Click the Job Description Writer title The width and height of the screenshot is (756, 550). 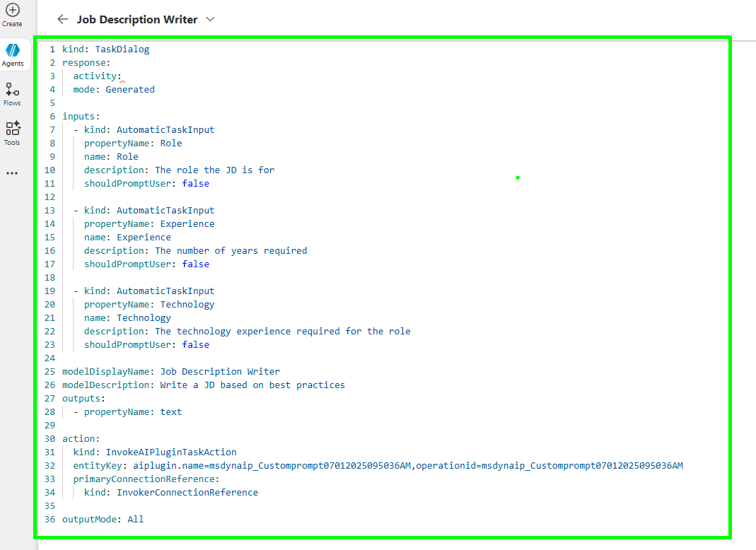coord(137,20)
